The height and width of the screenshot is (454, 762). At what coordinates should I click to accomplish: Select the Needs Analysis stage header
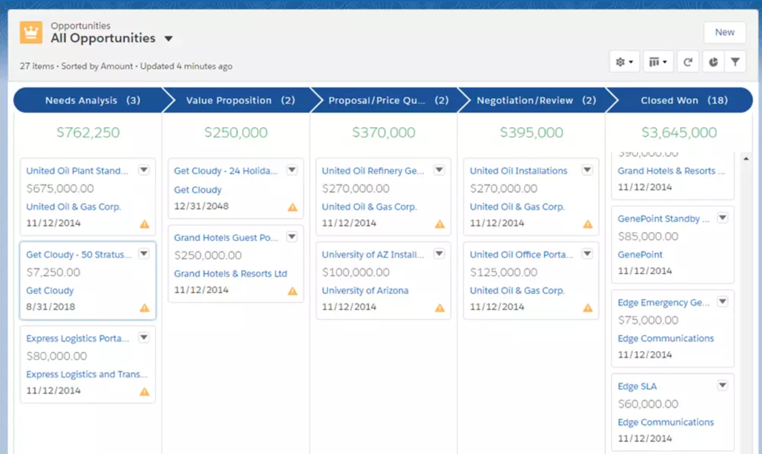click(88, 100)
